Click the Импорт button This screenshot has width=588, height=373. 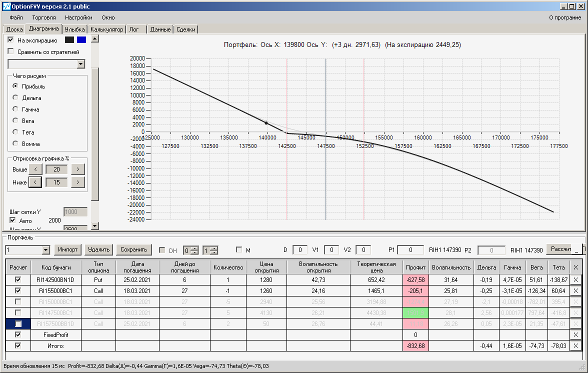tap(67, 249)
